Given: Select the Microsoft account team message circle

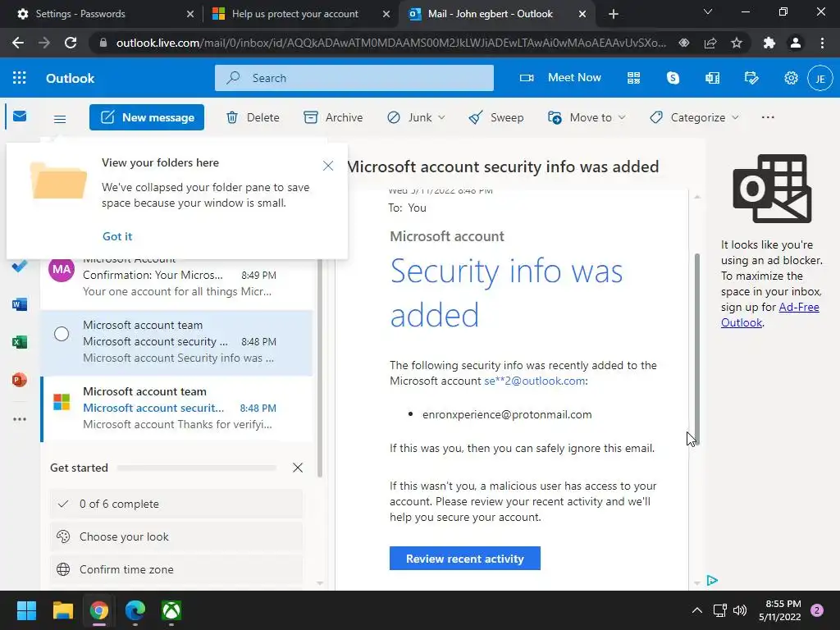Looking at the screenshot, I should coord(62,334).
